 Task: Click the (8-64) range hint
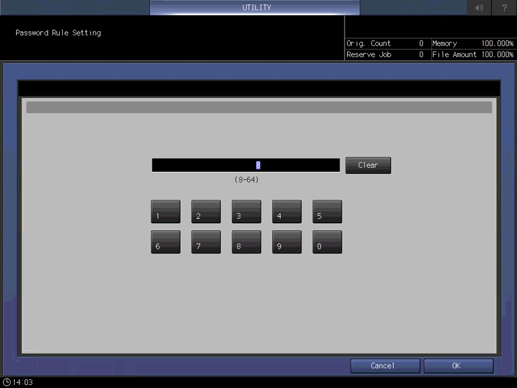point(246,180)
